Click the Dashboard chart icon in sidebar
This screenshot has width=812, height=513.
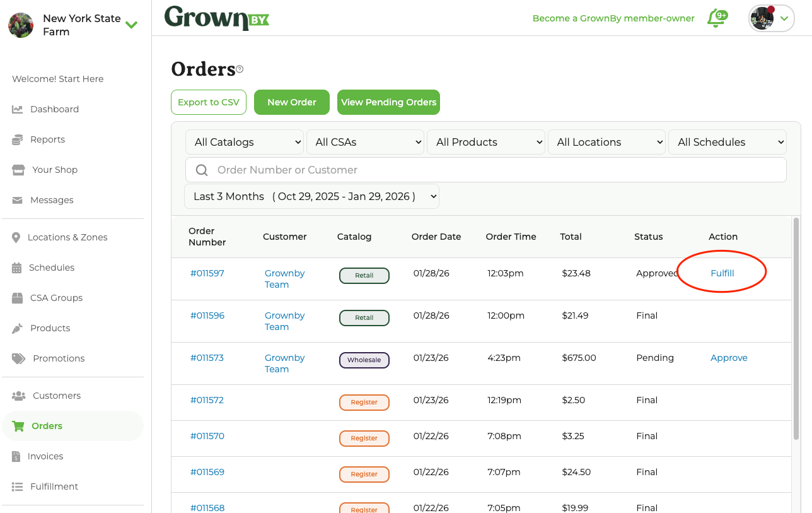point(18,109)
